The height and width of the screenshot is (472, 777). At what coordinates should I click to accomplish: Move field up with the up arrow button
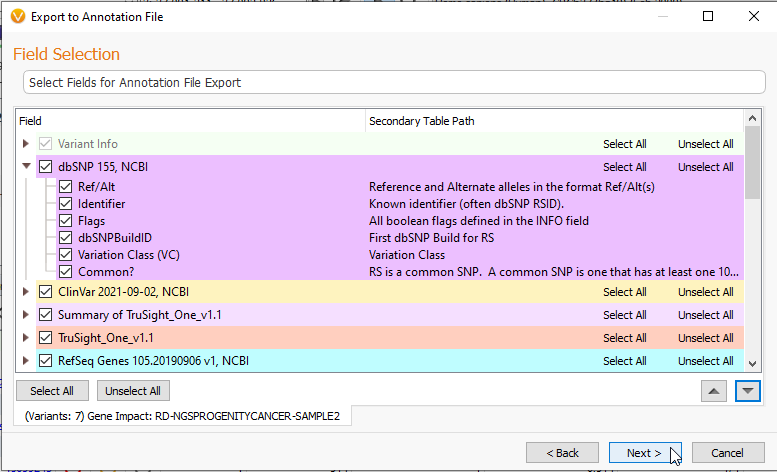point(714,391)
